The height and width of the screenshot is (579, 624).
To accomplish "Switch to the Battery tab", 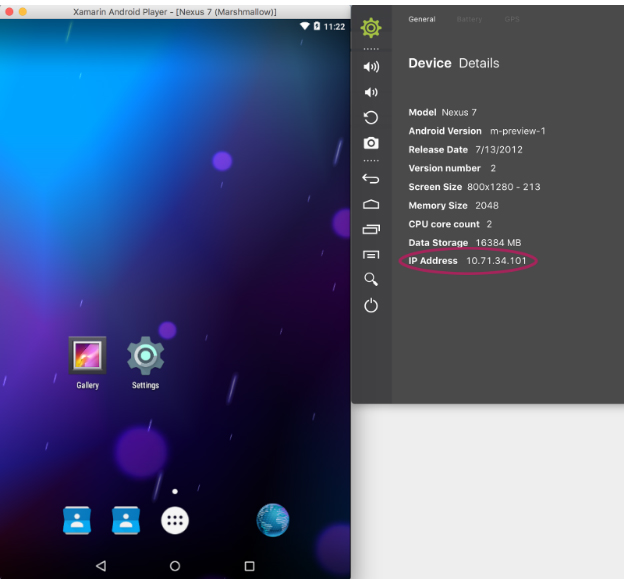I will [469, 19].
